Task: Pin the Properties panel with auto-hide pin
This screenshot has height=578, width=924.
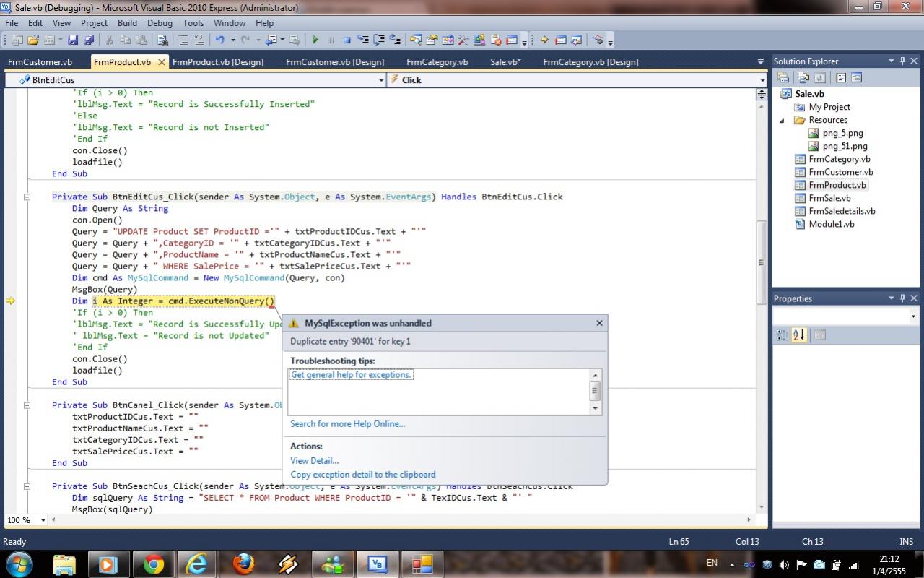Action: click(x=902, y=298)
